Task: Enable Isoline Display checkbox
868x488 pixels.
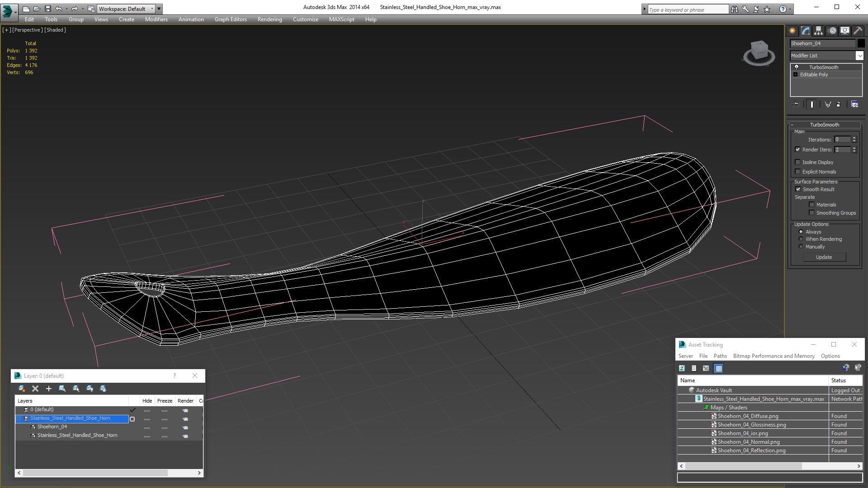Action: (x=797, y=162)
